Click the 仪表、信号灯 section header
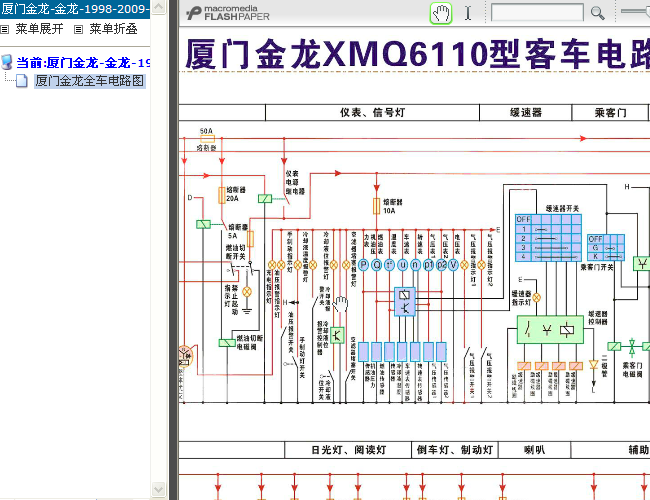650x500 pixels. pos(372,112)
